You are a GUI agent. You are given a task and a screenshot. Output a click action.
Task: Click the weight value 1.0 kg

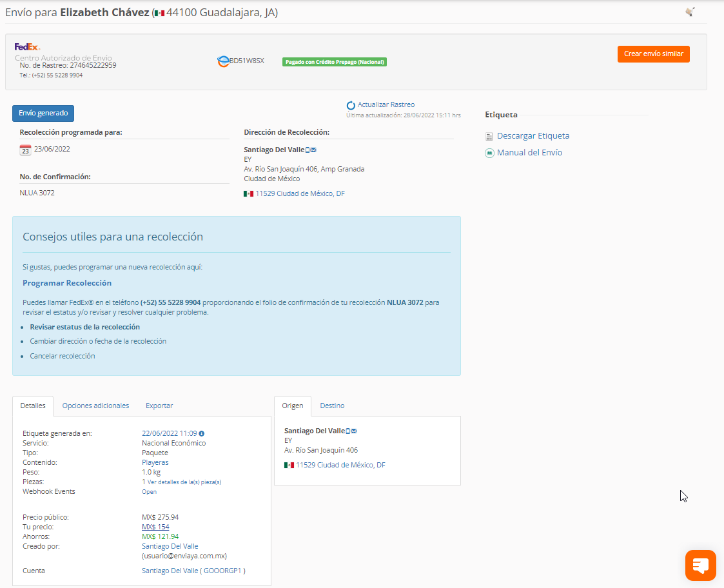coord(152,472)
